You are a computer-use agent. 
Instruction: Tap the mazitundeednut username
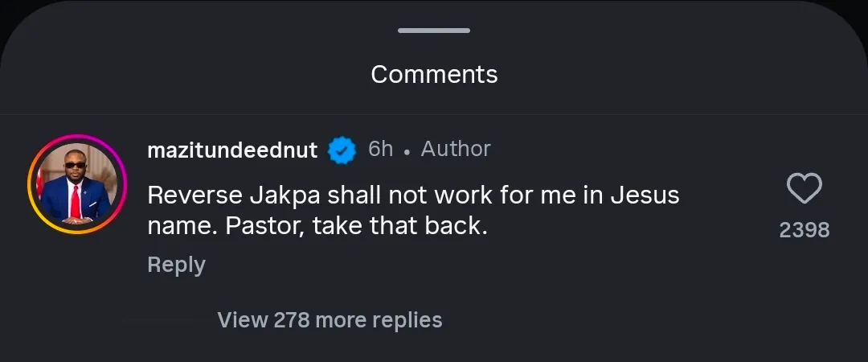(232, 150)
